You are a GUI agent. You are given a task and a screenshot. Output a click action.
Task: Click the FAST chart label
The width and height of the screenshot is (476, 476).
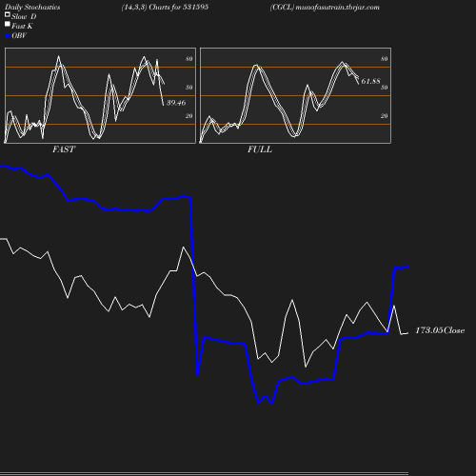[x=64, y=149]
